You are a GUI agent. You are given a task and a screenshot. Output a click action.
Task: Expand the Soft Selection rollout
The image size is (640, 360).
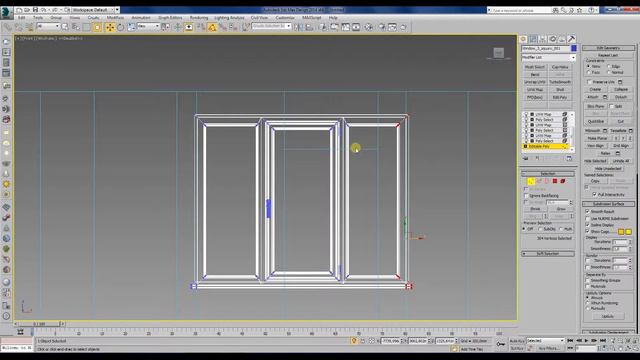pos(548,254)
